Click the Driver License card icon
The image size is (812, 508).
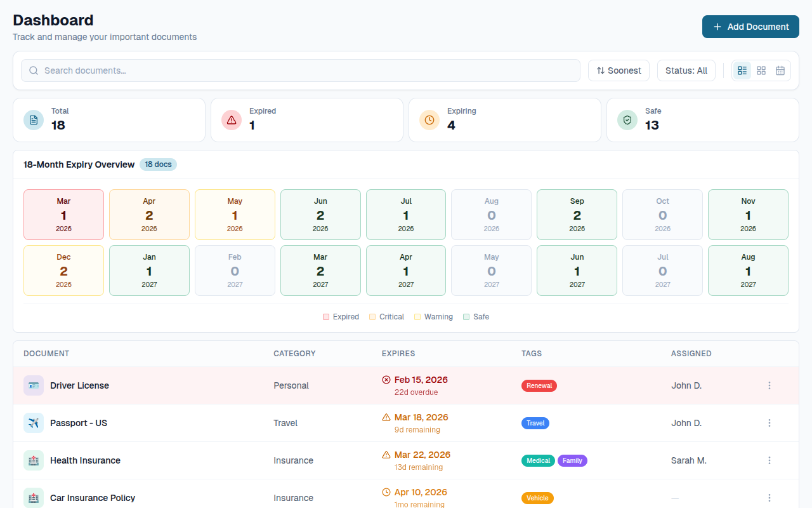[x=33, y=385]
